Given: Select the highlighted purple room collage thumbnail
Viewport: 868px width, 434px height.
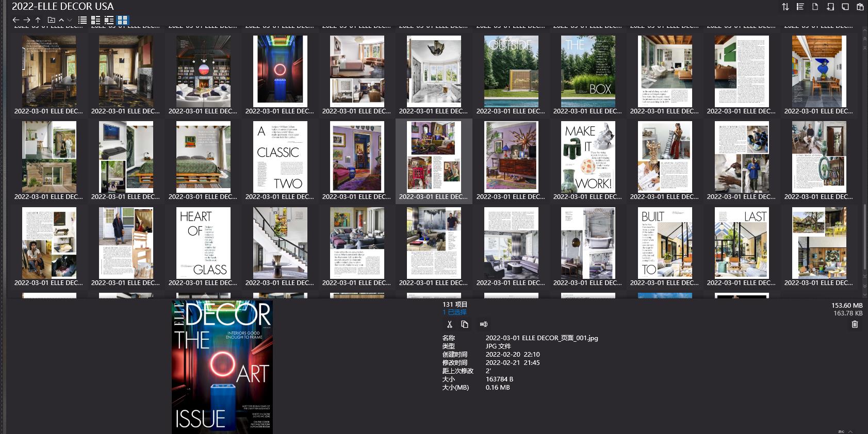Looking at the screenshot, I should pyautogui.click(x=434, y=157).
